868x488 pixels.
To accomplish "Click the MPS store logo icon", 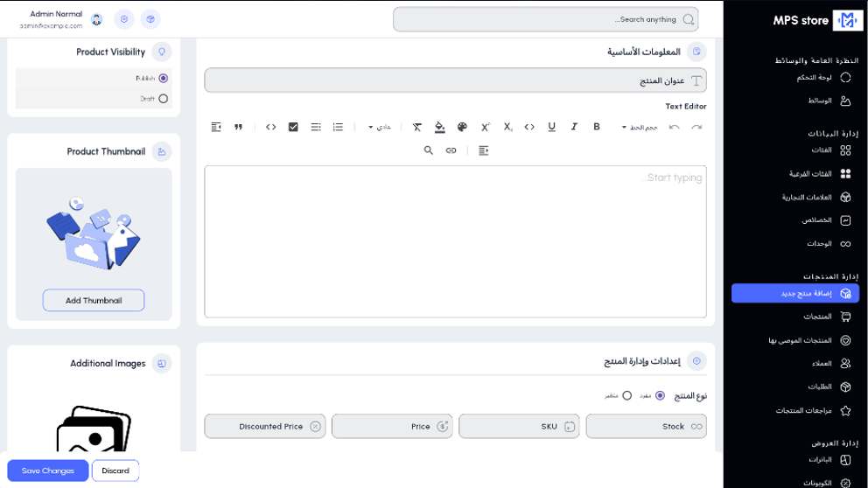I will [x=847, y=20].
